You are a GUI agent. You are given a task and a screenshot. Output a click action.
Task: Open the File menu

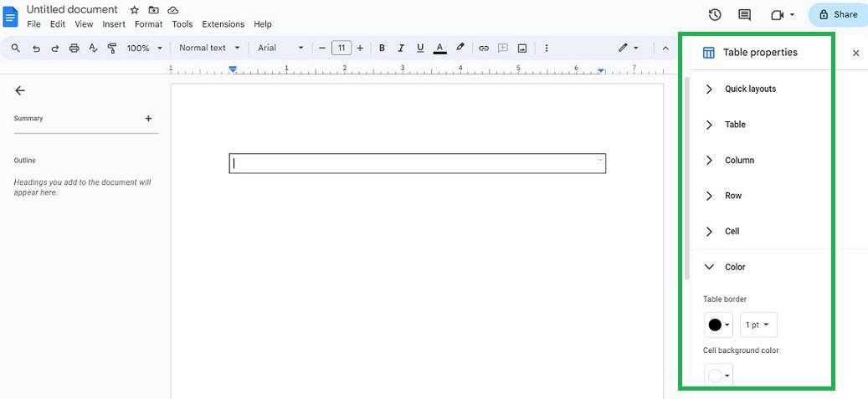pyautogui.click(x=33, y=24)
